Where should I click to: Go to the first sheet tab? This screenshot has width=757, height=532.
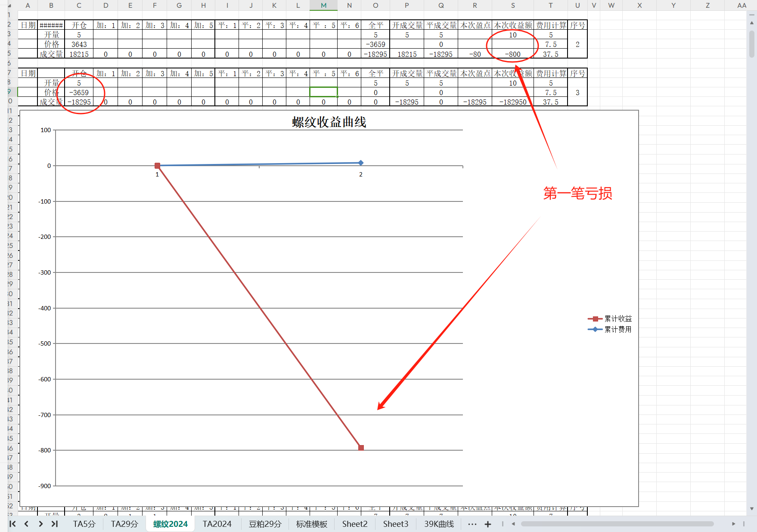[12, 524]
